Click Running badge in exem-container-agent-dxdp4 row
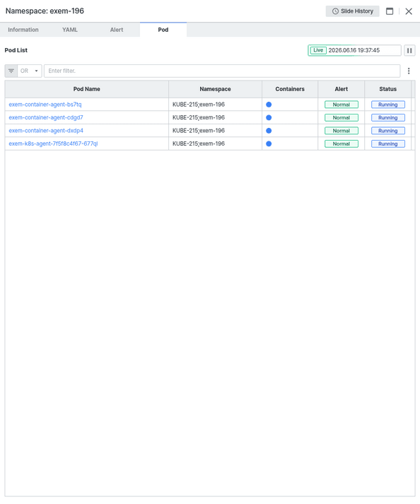 tap(388, 131)
